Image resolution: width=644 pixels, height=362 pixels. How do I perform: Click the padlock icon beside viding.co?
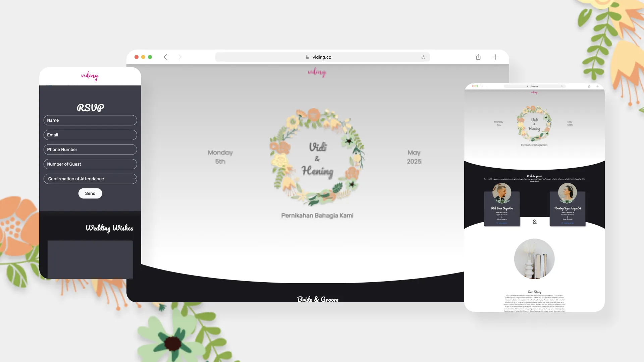tap(307, 57)
